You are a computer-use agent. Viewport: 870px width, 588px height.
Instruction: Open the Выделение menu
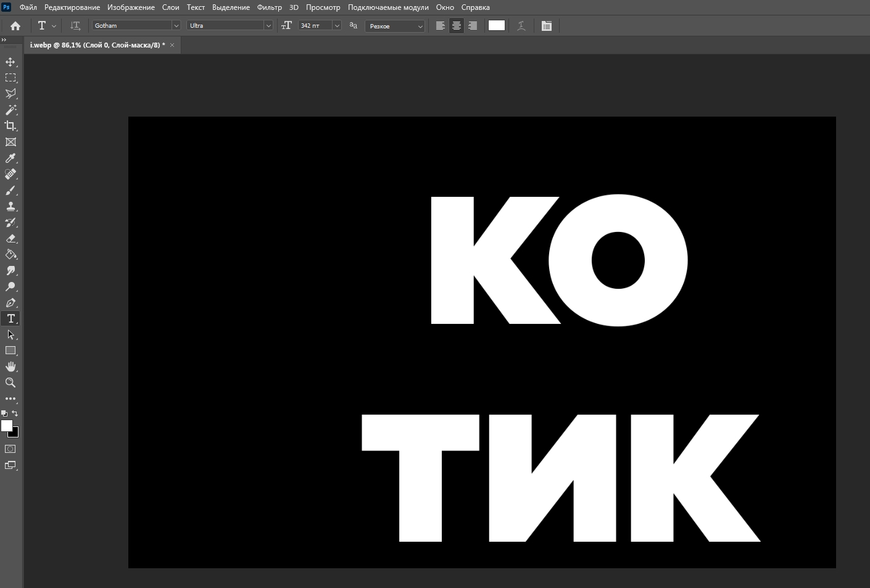tap(231, 7)
